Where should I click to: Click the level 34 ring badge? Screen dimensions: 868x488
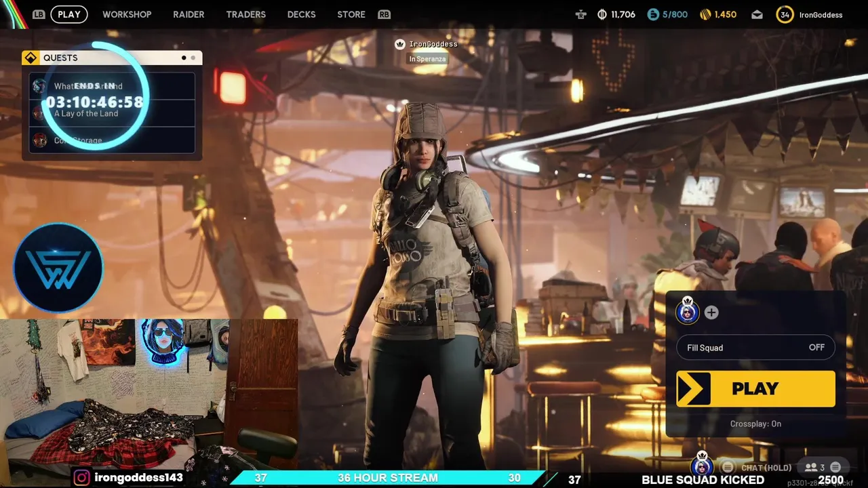coord(785,14)
